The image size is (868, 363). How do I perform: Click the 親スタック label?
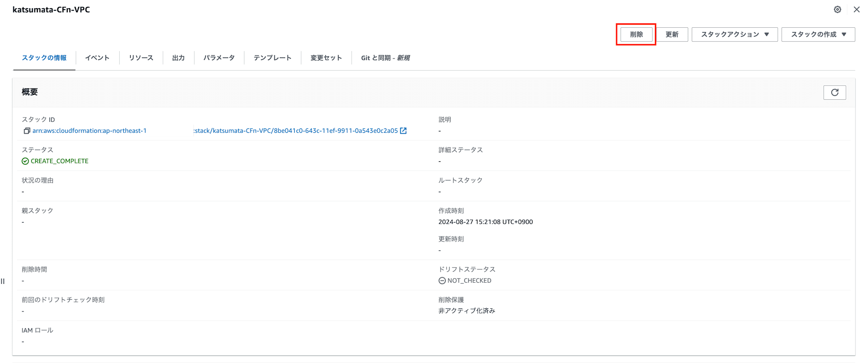coord(37,210)
